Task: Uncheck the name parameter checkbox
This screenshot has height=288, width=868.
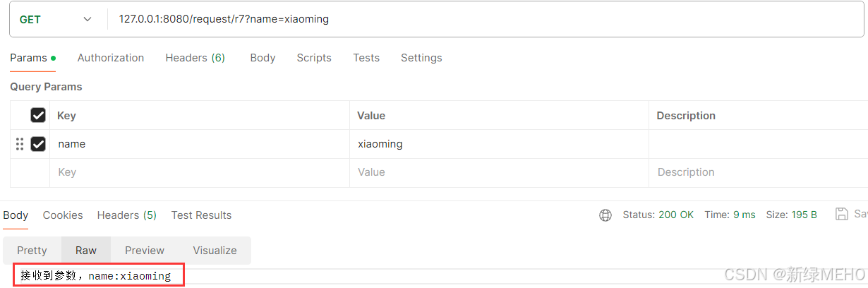Action: (38, 144)
